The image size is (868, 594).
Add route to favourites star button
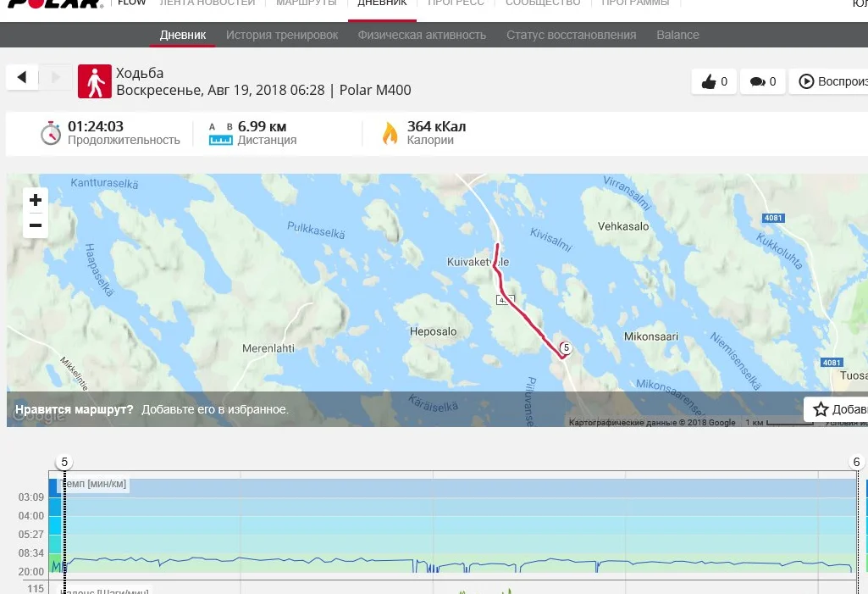click(x=836, y=409)
